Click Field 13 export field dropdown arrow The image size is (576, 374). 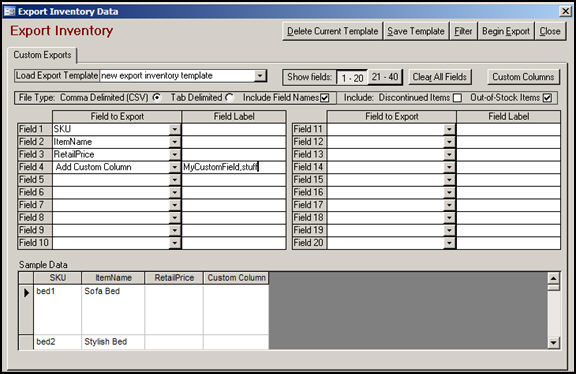click(x=449, y=155)
